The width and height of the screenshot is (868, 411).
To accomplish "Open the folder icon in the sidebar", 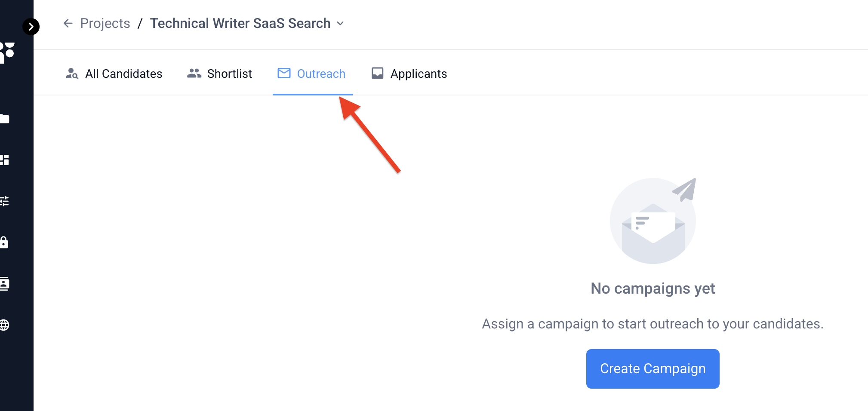I will pyautogui.click(x=5, y=119).
